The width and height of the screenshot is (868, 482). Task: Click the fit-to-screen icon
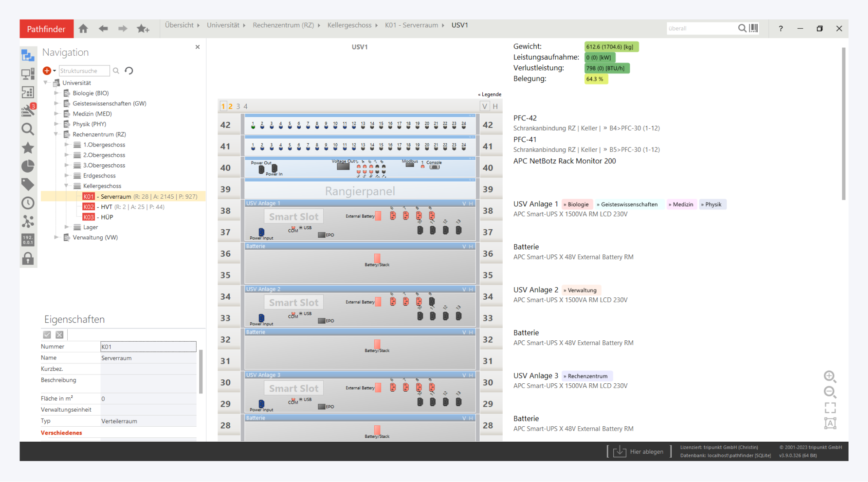pos(830,407)
